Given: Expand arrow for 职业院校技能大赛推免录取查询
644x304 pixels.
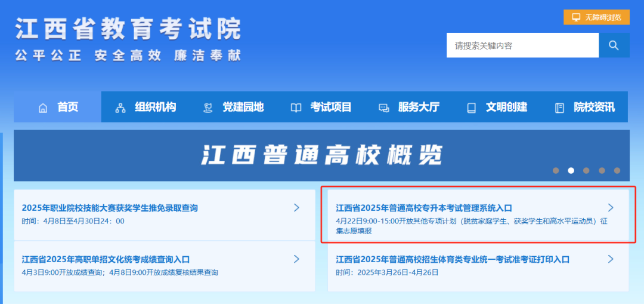Looking at the screenshot, I should pyautogui.click(x=296, y=207).
